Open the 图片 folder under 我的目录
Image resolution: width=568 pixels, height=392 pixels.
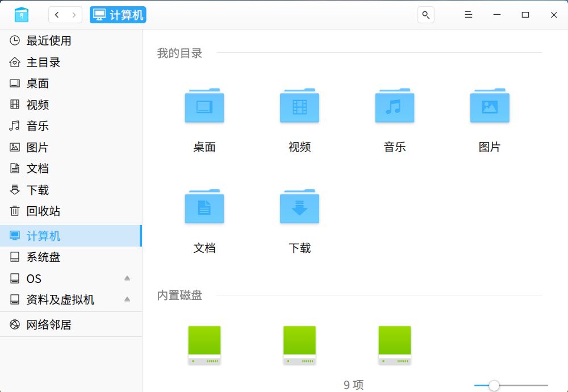[490, 106]
